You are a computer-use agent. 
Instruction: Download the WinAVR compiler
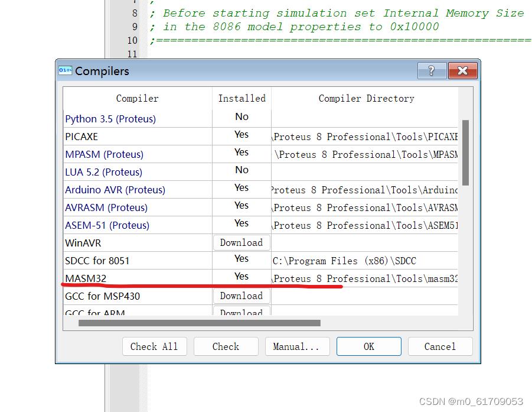click(x=241, y=243)
